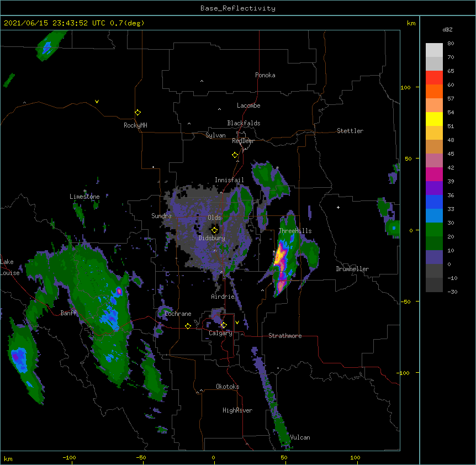The width and height of the screenshot is (476, 465).
Task: Click the Innisfail city label
Action: [229, 180]
